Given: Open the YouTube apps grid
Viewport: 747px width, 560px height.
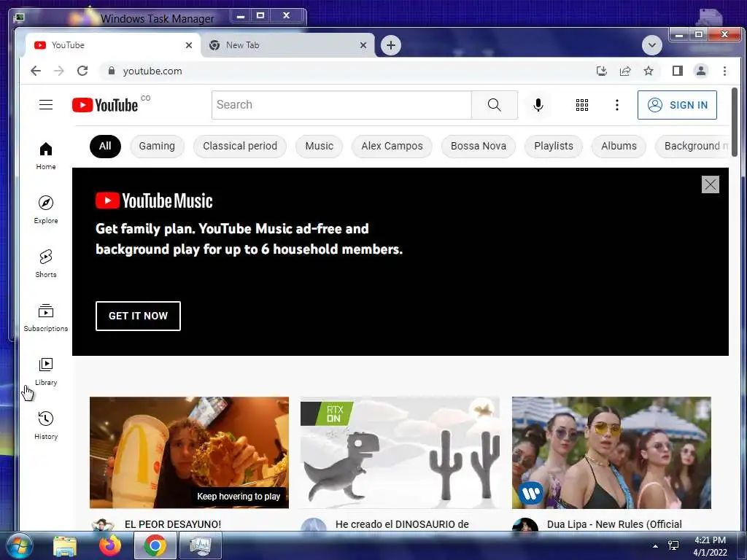Looking at the screenshot, I should 581,105.
